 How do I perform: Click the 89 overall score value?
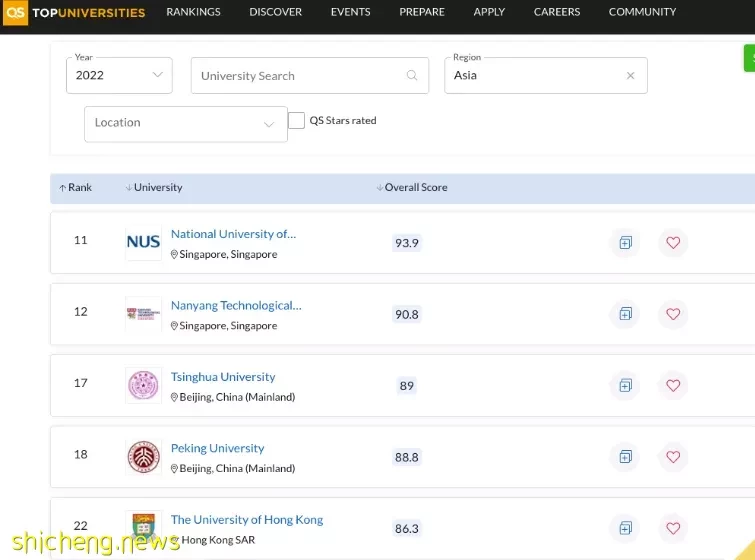pos(406,386)
